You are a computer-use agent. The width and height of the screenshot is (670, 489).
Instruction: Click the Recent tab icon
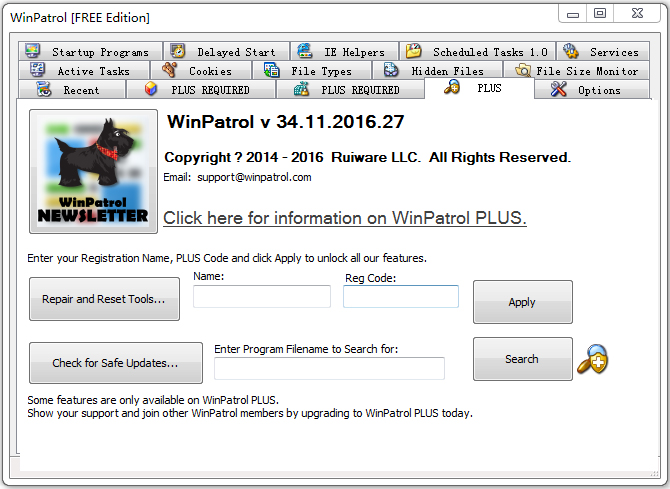click(44, 89)
